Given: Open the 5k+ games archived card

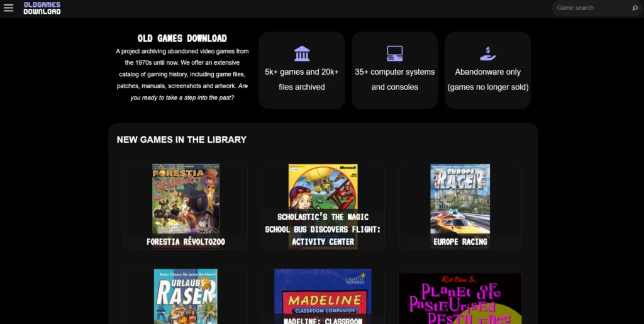Looking at the screenshot, I should [302, 70].
